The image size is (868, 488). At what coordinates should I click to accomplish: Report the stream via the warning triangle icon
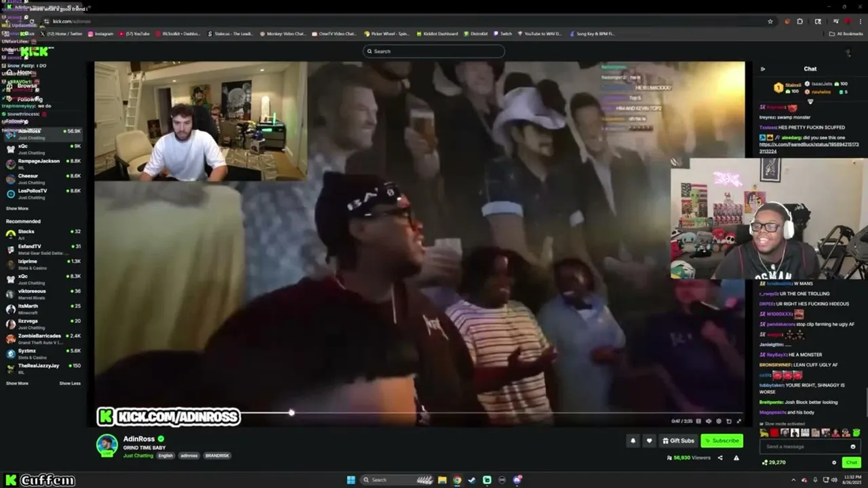click(736, 458)
